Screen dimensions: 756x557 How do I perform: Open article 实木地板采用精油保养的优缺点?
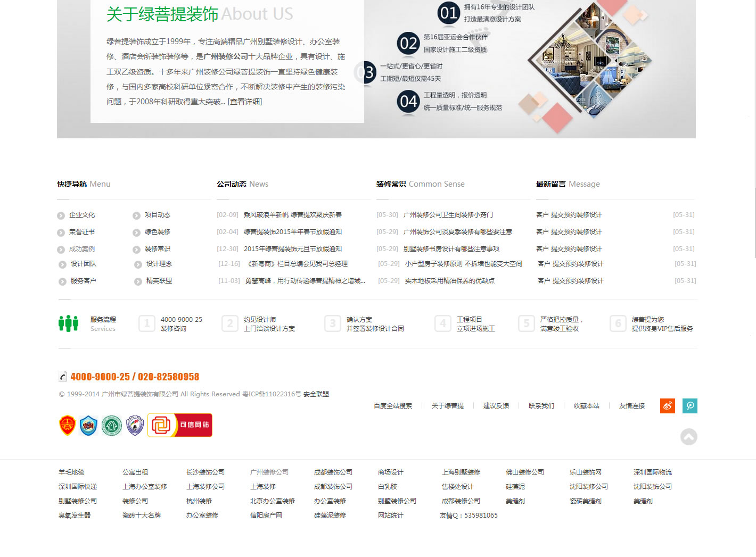(449, 281)
